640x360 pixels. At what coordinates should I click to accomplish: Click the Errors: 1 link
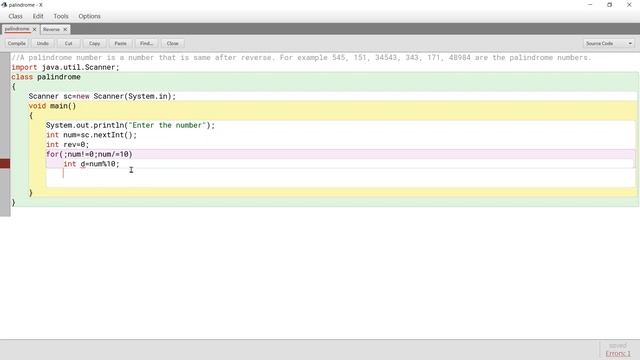(x=618, y=353)
